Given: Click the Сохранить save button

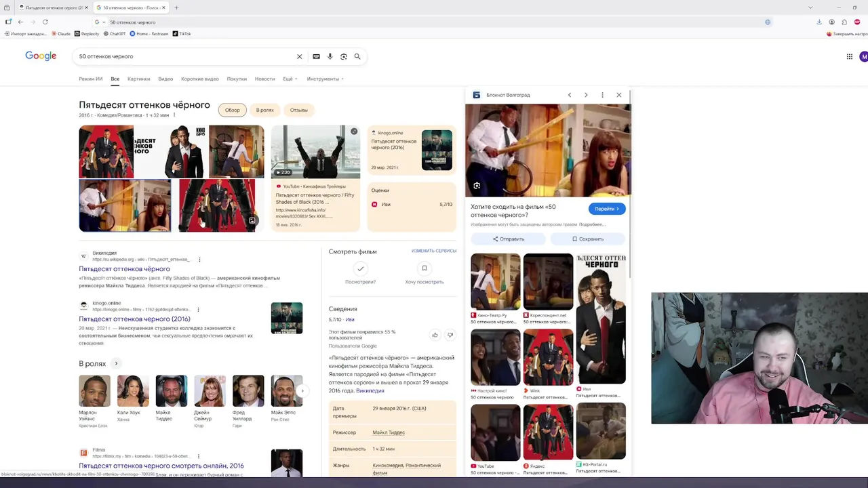Looking at the screenshot, I should point(588,239).
